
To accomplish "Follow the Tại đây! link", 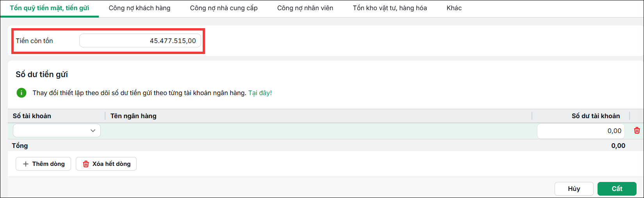I will 260,93.
